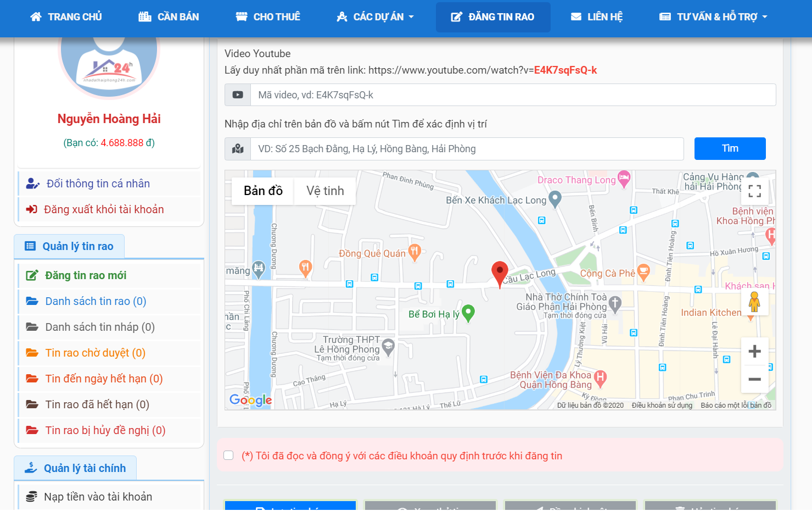
Task: Expand the CÁC DỰ ÁN dropdown menu
Action: pyautogui.click(x=375, y=17)
